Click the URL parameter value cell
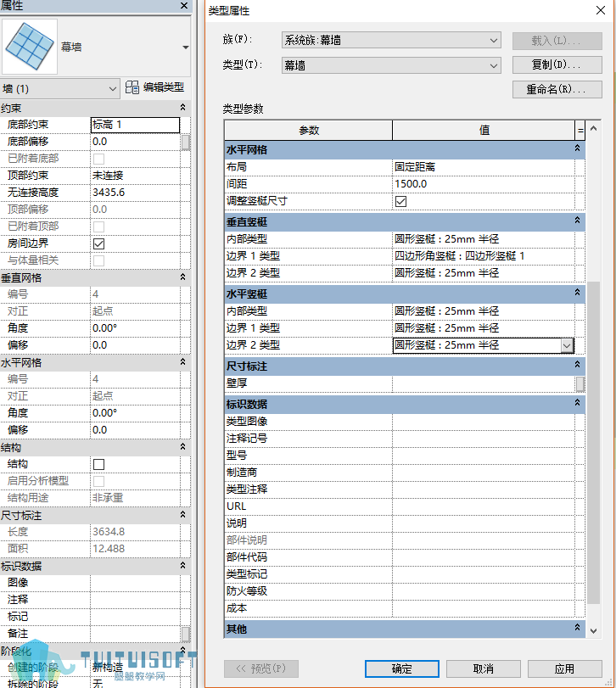The height and width of the screenshot is (688, 616). (484, 506)
